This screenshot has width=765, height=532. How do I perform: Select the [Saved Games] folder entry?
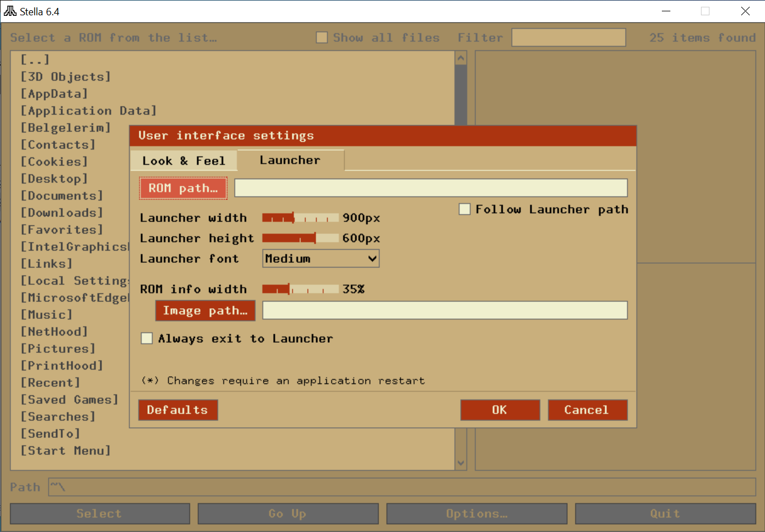[x=70, y=399]
